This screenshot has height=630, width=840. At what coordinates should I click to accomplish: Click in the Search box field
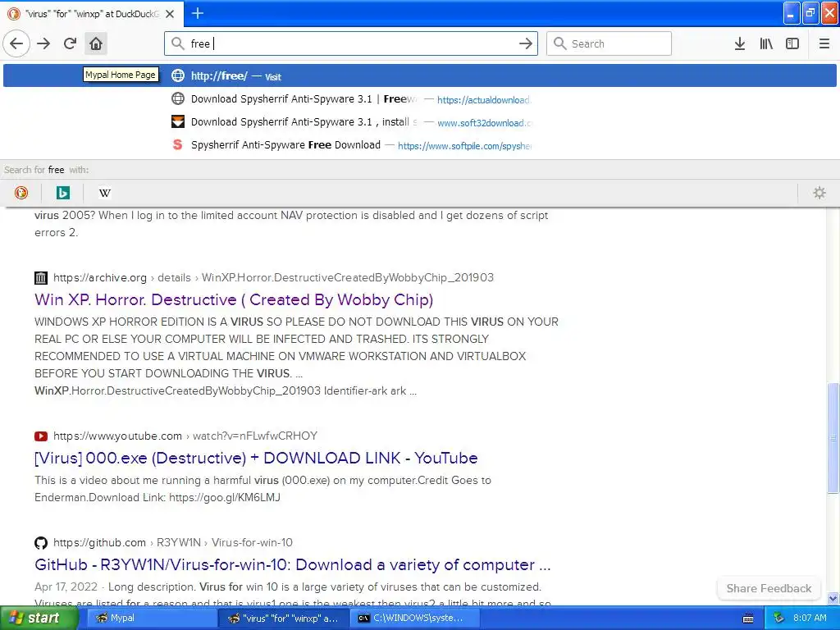[609, 43]
